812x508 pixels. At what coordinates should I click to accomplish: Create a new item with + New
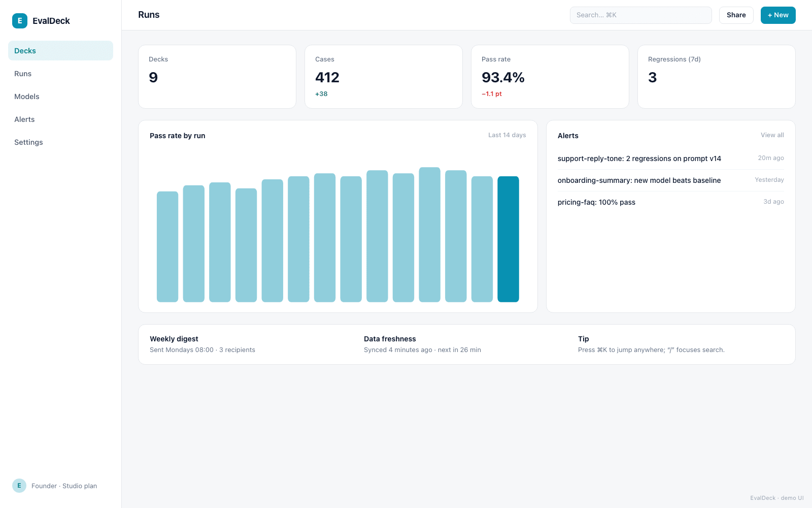click(x=778, y=15)
